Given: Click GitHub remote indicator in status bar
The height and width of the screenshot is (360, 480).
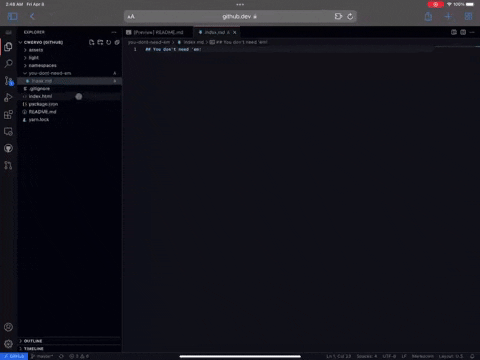Looking at the screenshot, I should point(14,356).
